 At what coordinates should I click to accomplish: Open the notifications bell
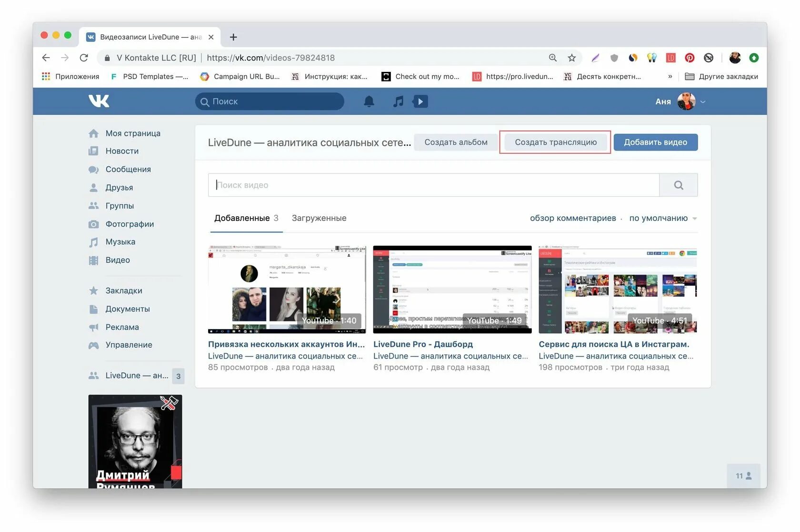click(x=369, y=101)
